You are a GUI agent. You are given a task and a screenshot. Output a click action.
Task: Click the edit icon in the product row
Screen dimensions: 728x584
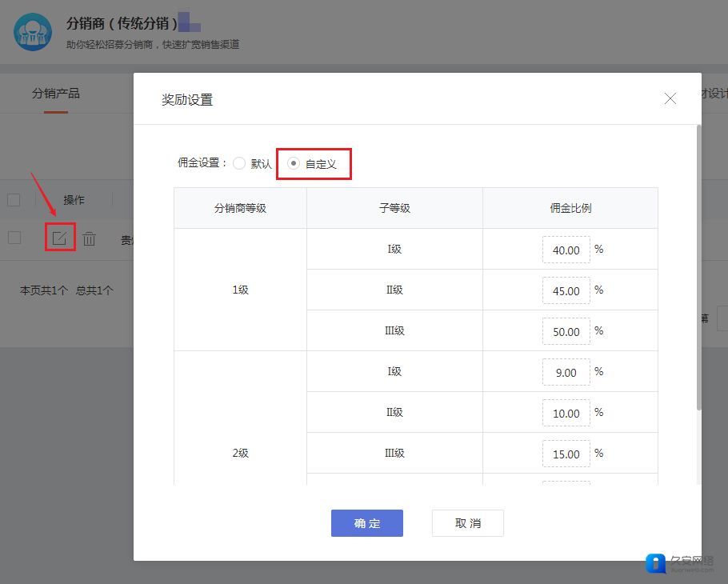point(59,238)
